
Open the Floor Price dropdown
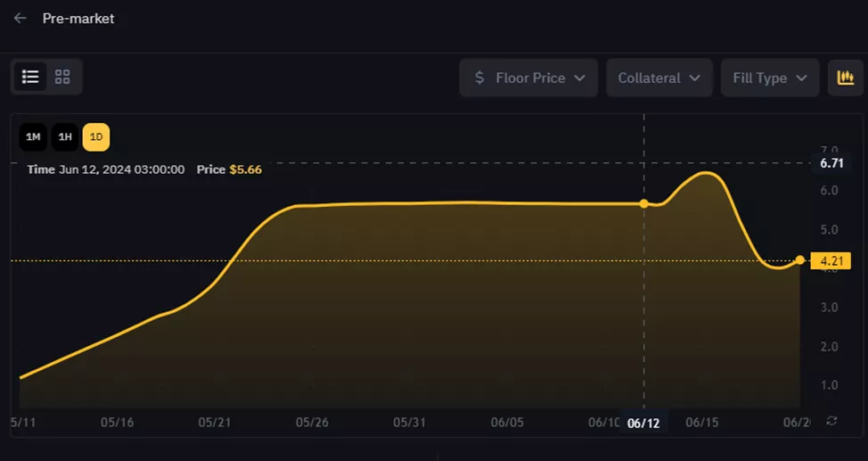tap(529, 78)
